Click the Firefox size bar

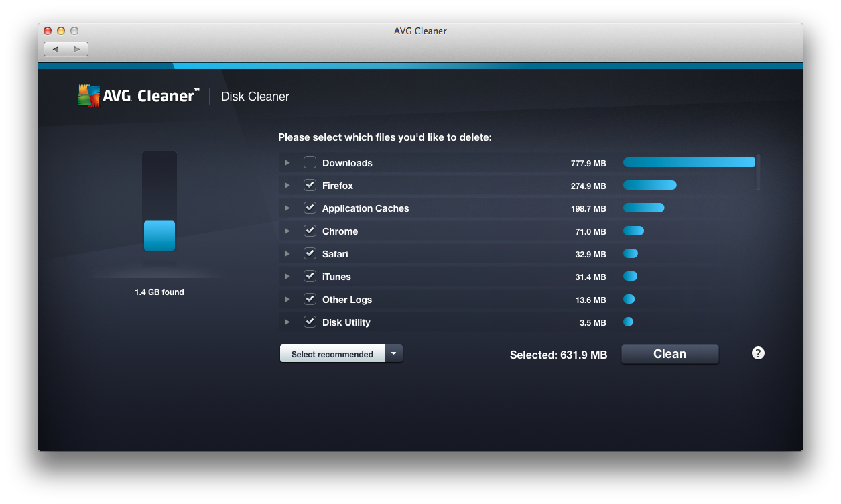649,185
